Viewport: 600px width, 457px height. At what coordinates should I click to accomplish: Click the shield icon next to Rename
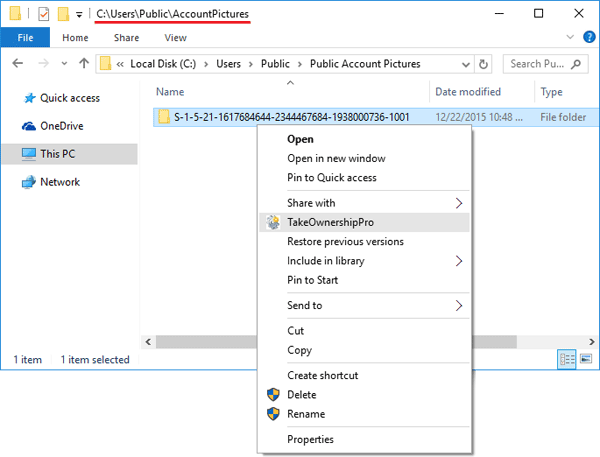(x=271, y=413)
